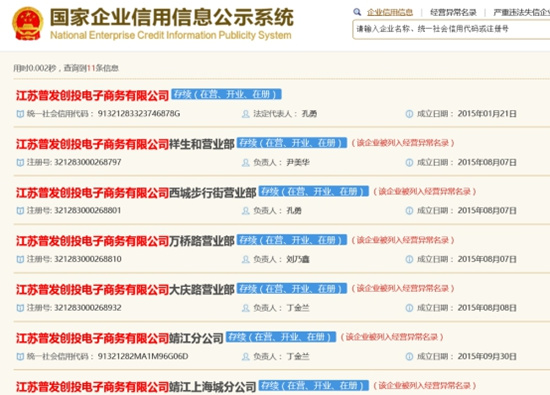The width and height of the screenshot is (550, 395).
Task: Click the credit code icon of the first result
Action: (20, 114)
